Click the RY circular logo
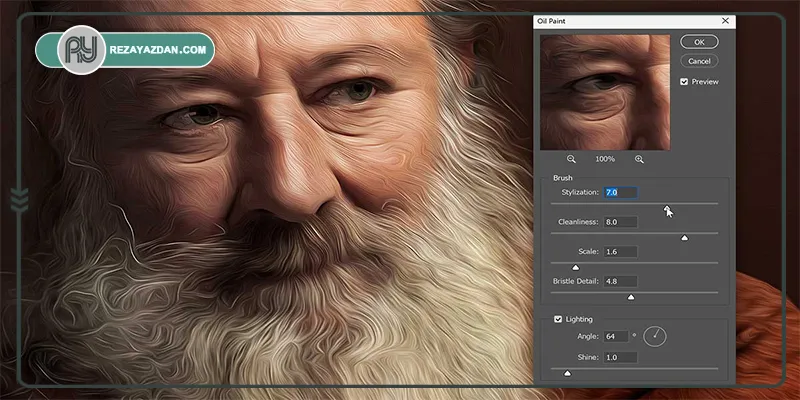This screenshot has height=400, width=800. click(81, 50)
